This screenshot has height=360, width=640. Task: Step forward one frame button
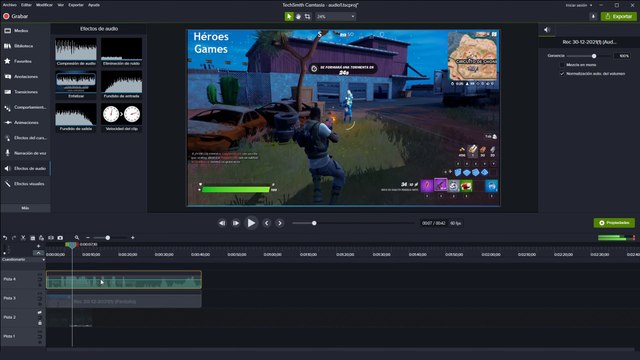236,223
